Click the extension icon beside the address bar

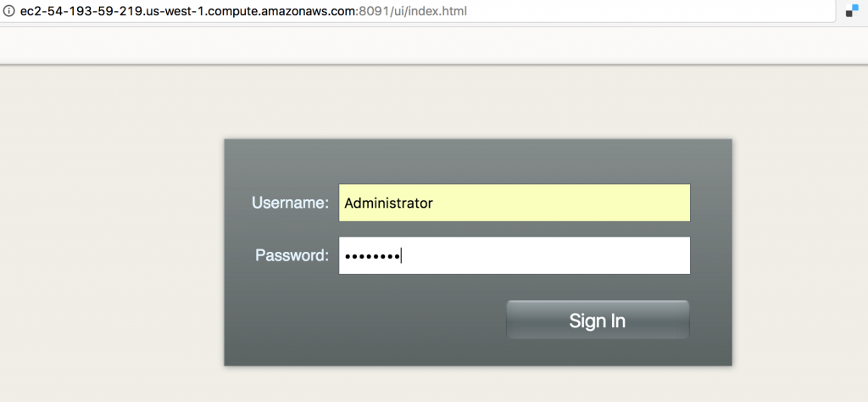pos(852,11)
